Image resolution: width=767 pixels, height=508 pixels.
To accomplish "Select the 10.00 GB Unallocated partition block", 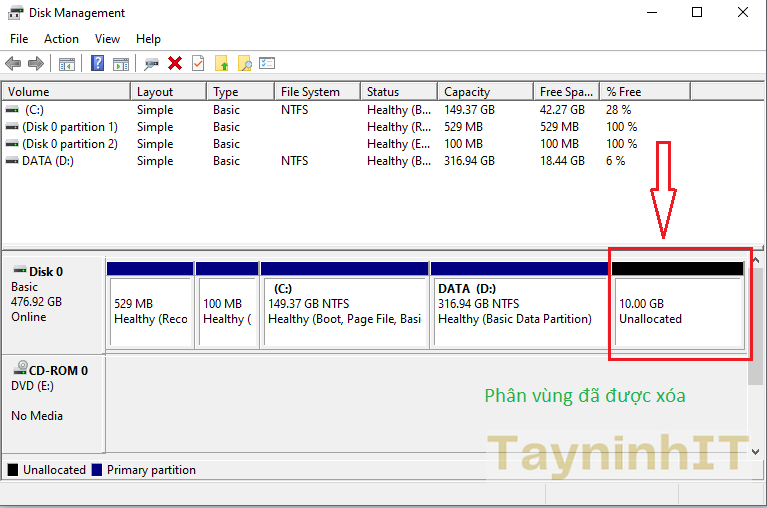I will coord(678,311).
